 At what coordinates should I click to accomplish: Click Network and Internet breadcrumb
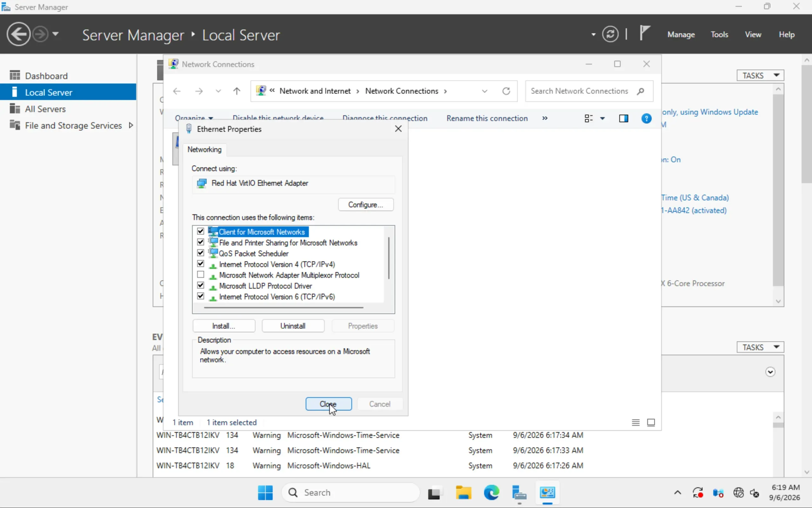click(315, 91)
